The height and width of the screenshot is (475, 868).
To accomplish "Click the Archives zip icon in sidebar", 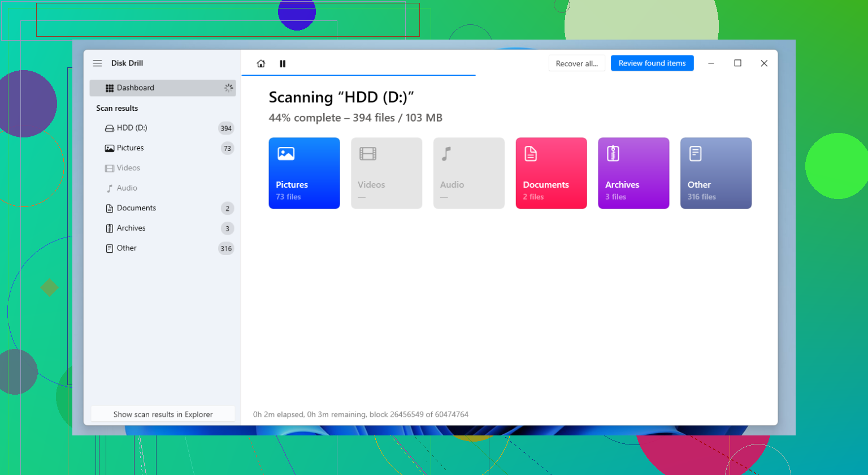I will [110, 228].
